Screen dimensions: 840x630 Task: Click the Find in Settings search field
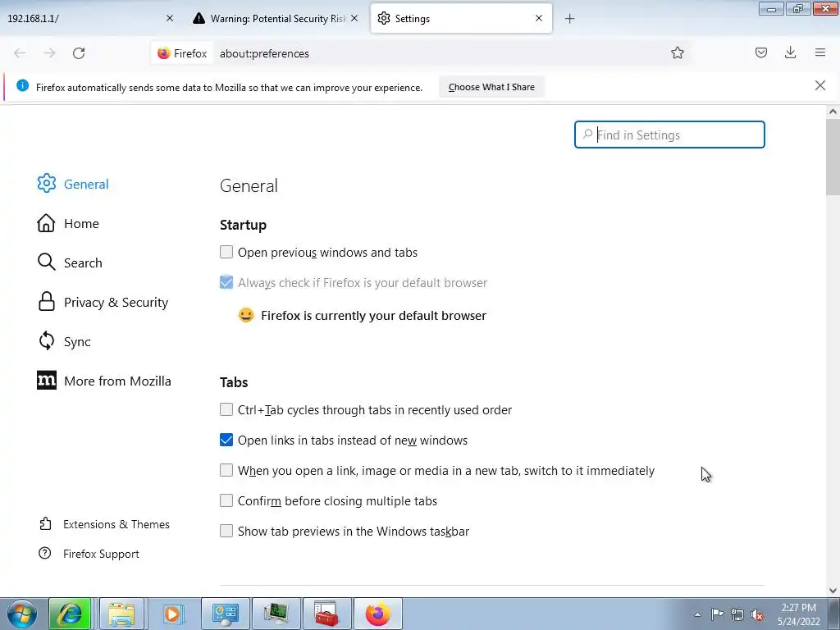pyautogui.click(x=669, y=135)
